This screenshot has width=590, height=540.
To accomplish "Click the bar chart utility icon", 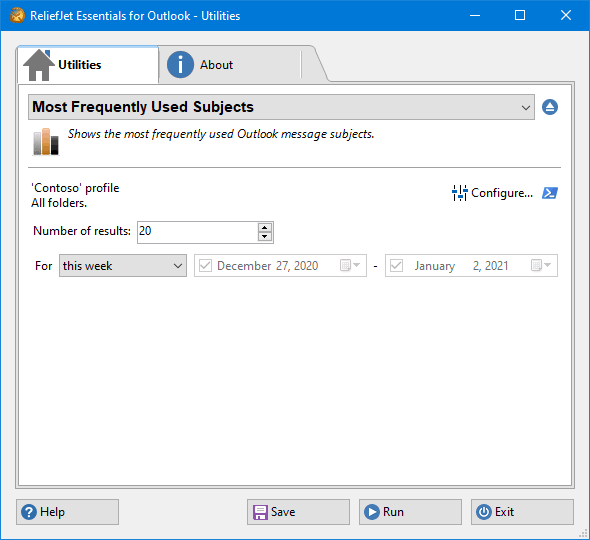I will coord(46,141).
